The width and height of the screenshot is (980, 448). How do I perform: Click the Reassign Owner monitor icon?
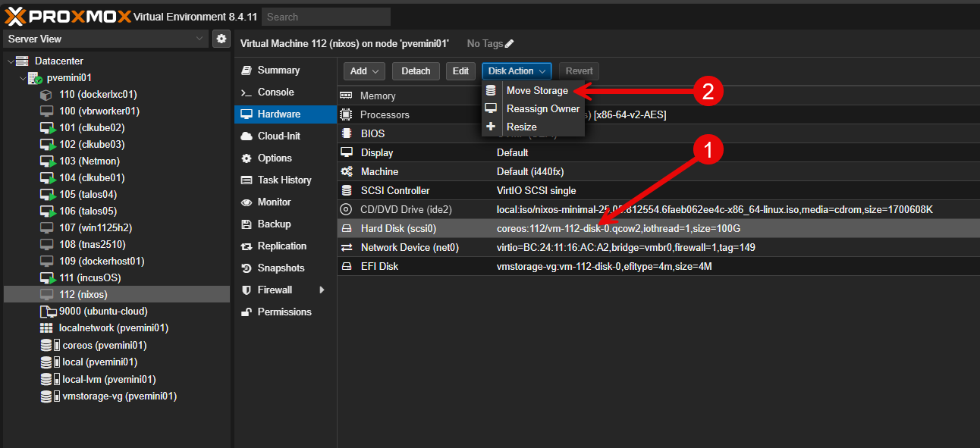coord(491,108)
